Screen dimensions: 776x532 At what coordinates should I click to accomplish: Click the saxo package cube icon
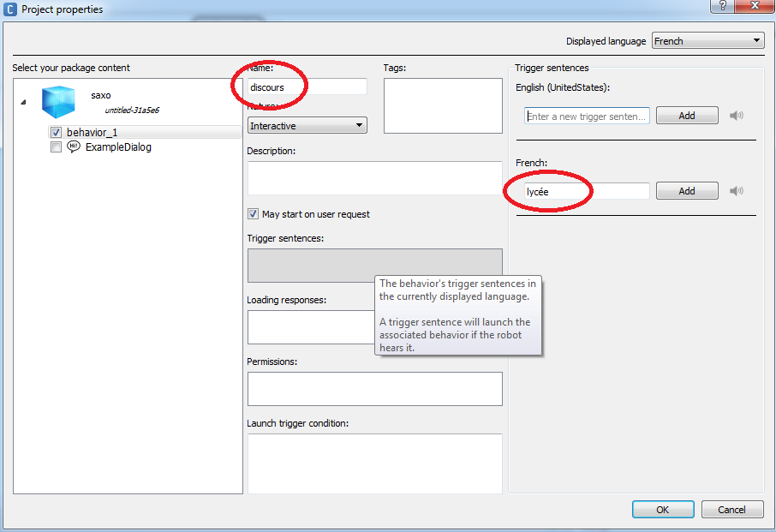(59, 102)
